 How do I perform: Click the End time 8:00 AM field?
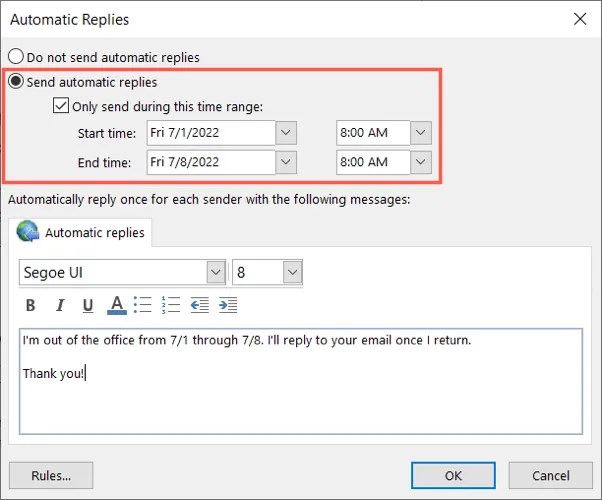(373, 162)
